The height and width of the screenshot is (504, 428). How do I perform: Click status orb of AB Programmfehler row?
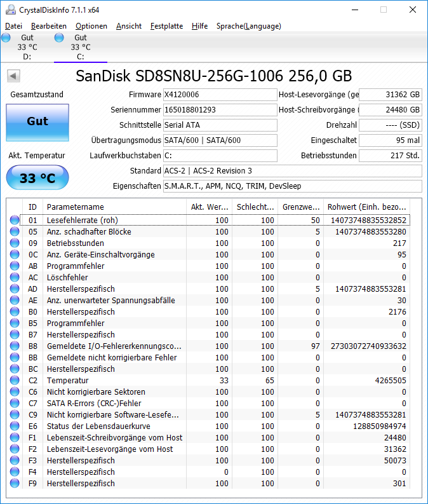(x=15, y=266)
